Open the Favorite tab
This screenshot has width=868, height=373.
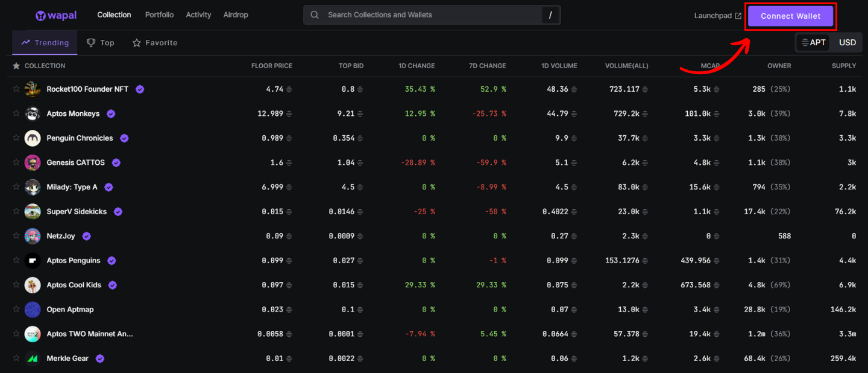pyautogui.click(x=155, y=43)
